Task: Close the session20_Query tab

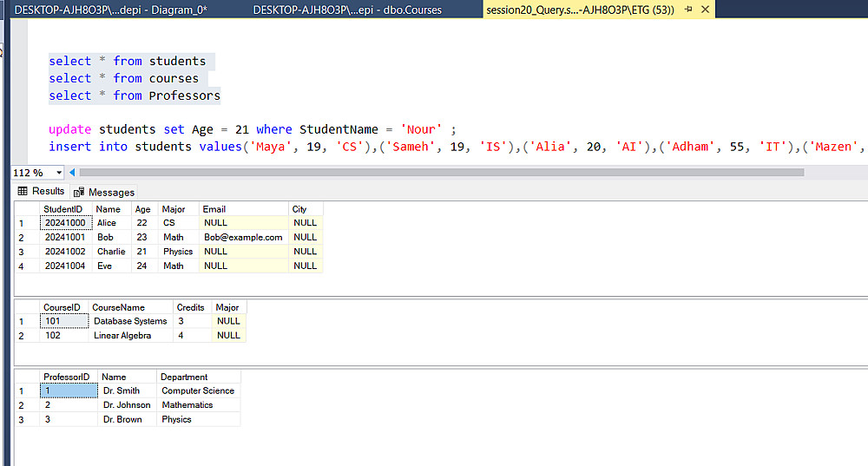Action: [x=705, y=10]
